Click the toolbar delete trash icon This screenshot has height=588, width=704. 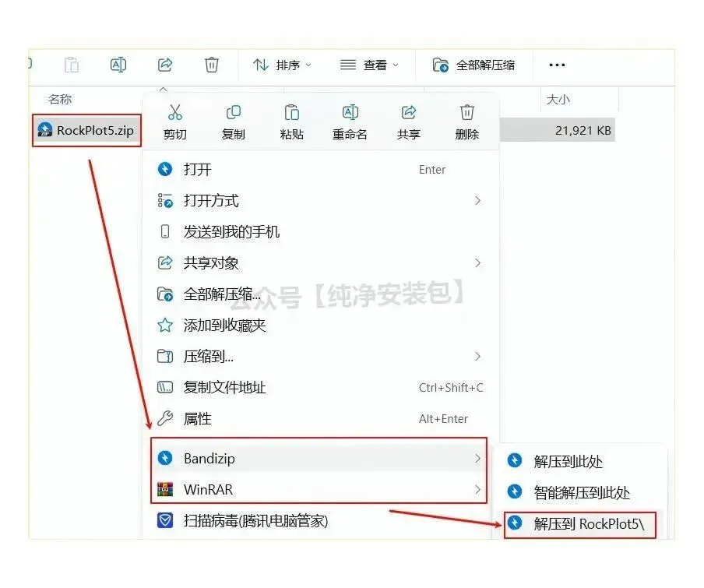212,65
